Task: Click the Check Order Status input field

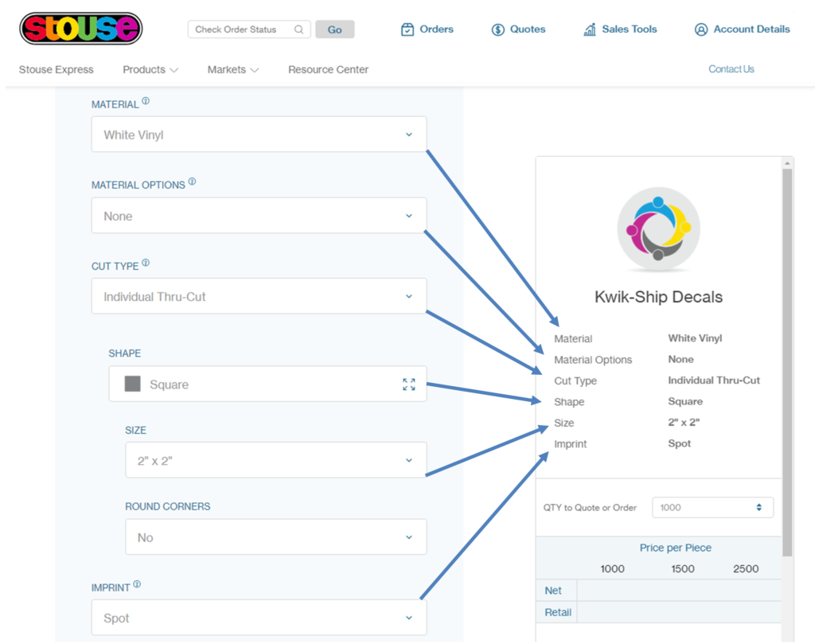Action: pyautogui.click(x=243, y=29)
